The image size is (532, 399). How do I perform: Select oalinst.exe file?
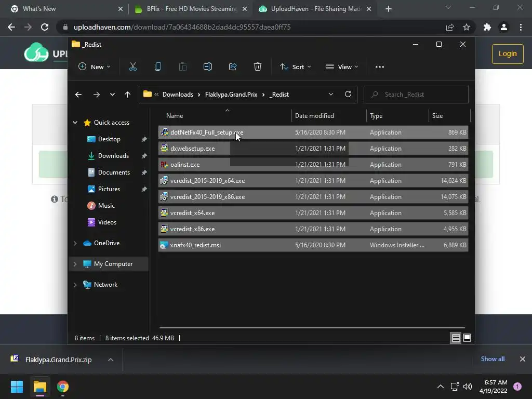[313, 165]
